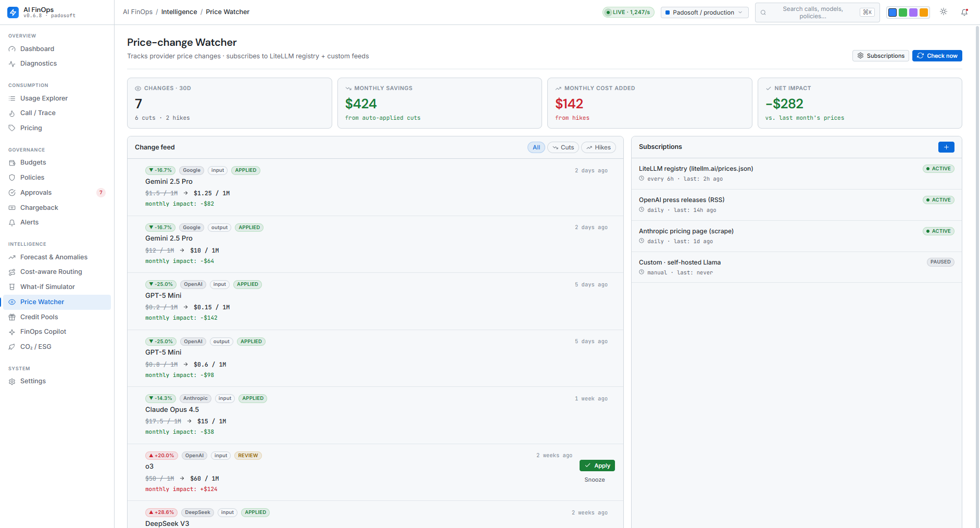980x528 pixels.
Task: Select the green theme color swatch
Action: [x=903, y=12]
